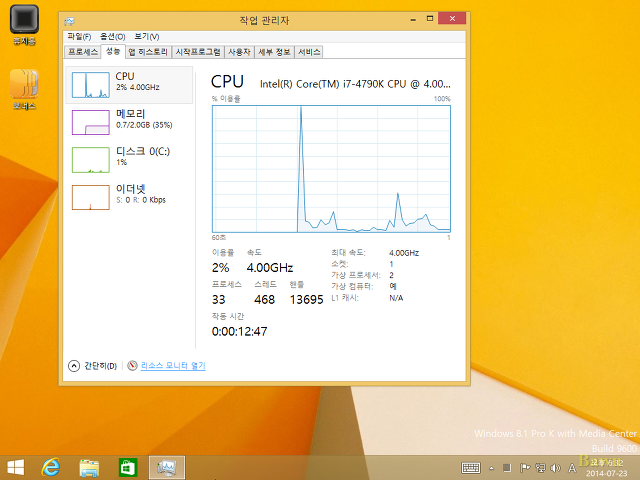This screenshot has height=480, width=640.
Task: Switch to the 앱 히스토리 tab
Action: [148, 52]
